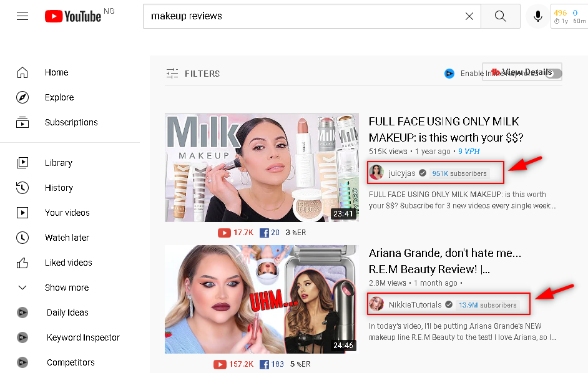
Task: Open juicyjas channel name
Action: 402,173
